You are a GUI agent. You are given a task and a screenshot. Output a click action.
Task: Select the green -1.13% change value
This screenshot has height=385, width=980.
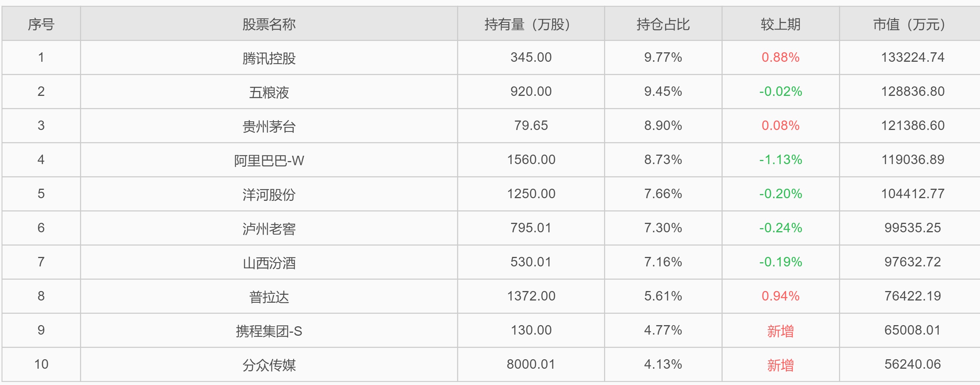[780, 160]
